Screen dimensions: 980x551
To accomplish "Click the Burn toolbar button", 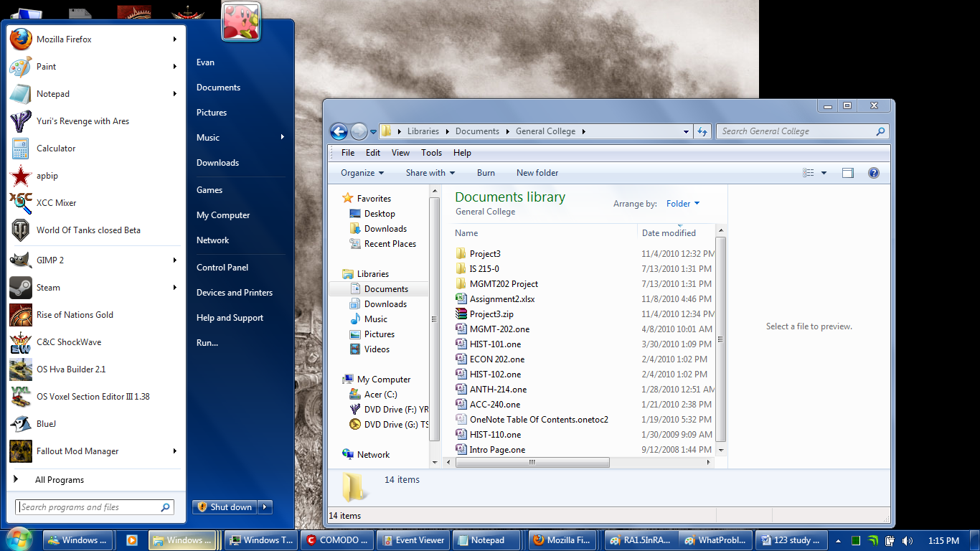I will tap(486, 173).
